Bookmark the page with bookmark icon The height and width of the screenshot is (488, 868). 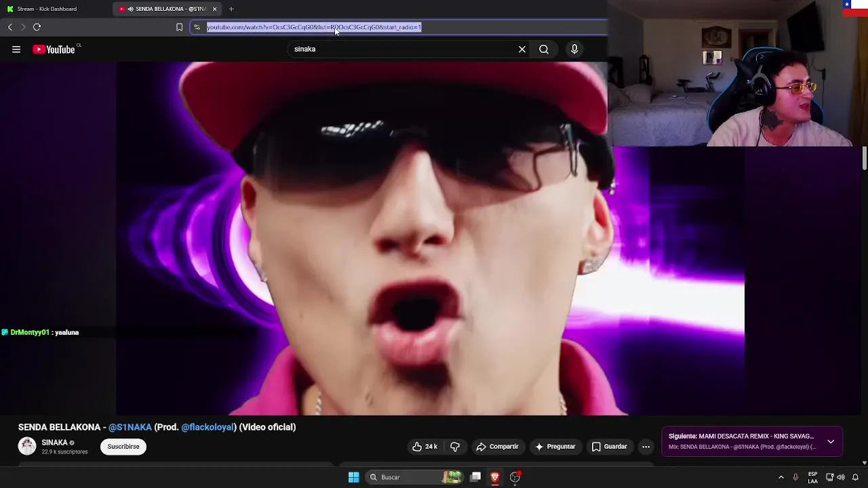(179, 27)
